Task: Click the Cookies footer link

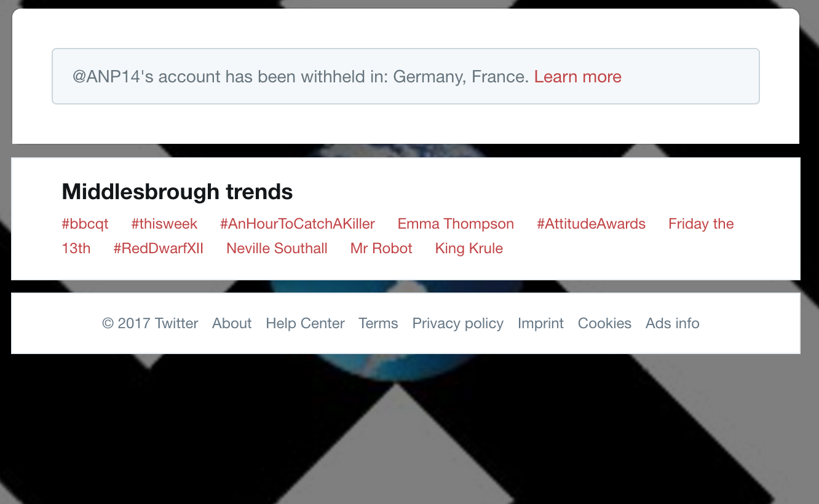Action: click(604, 323)
